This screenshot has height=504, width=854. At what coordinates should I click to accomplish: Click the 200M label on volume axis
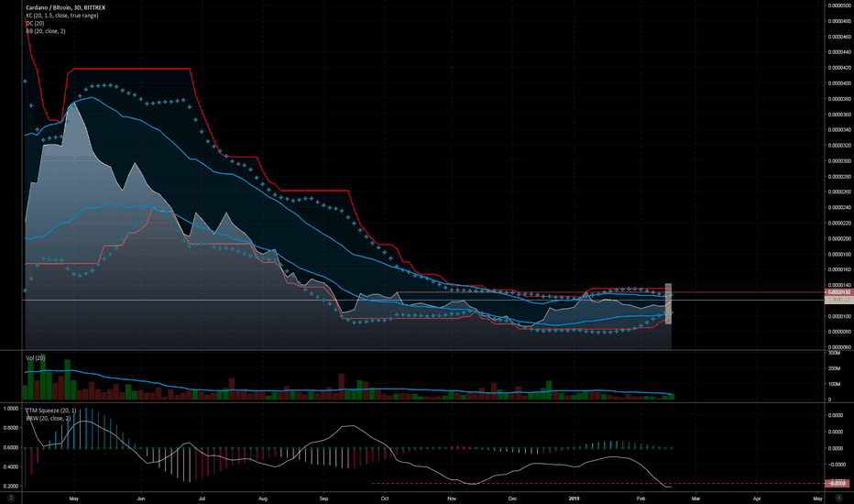[x=834, y=369]
